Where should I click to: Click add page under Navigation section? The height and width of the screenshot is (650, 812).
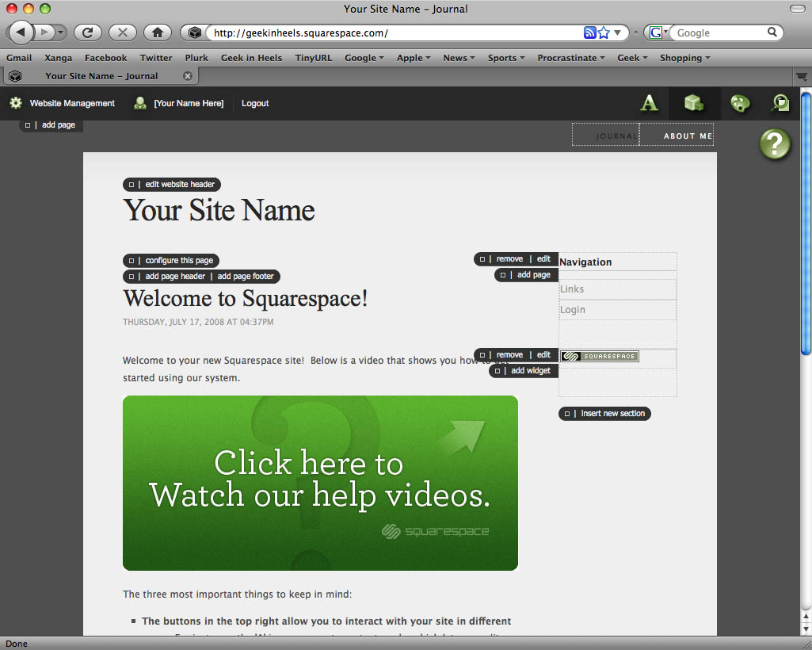(x=533, y=275)
